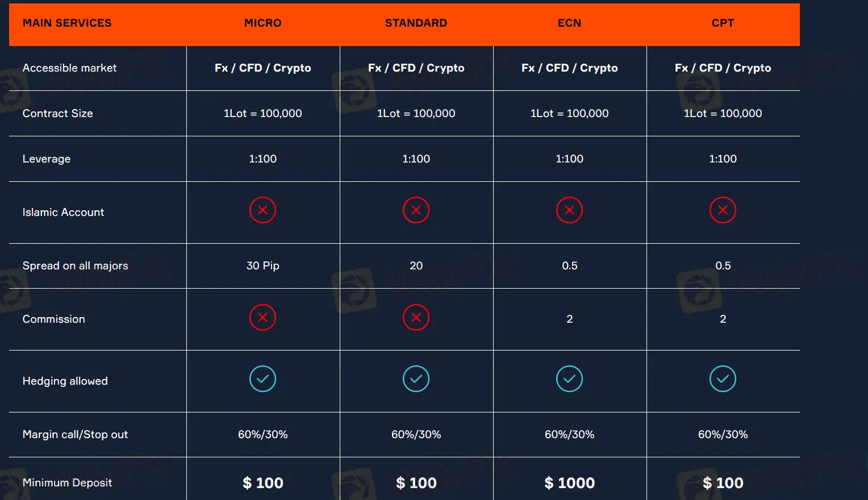Click the Spread on all majors row label

pos(75,266)
